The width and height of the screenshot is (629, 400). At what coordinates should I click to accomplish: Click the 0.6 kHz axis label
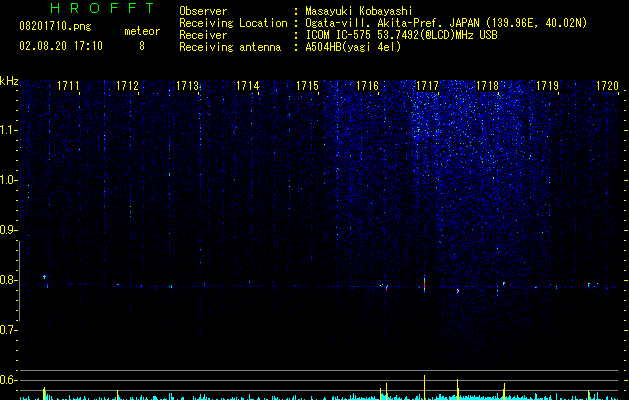(8, 380)
